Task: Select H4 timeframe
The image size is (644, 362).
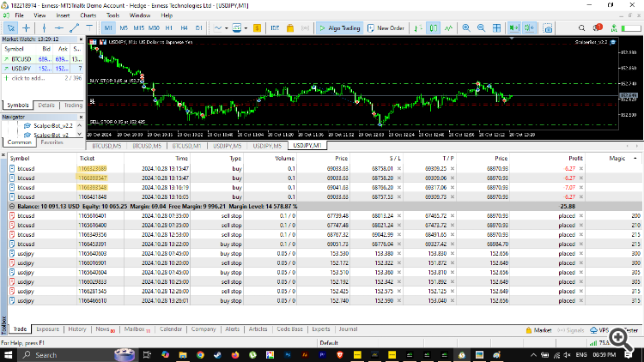Action: 184,28
